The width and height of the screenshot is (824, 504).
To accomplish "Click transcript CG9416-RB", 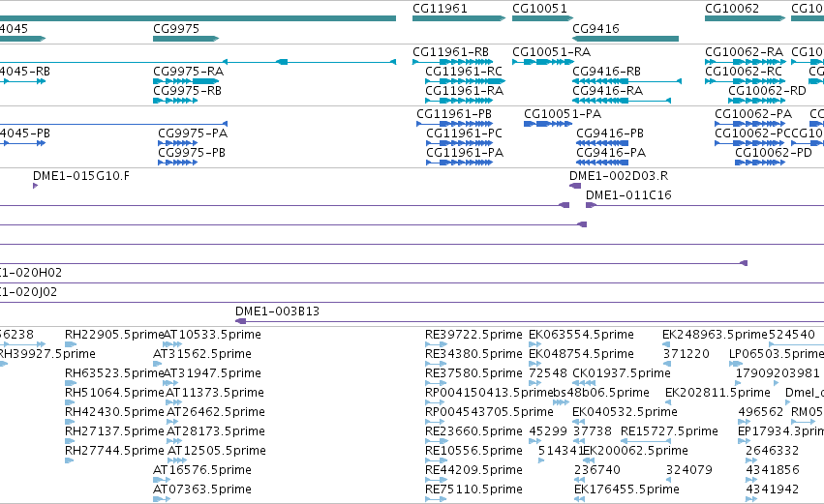I will [x=626, y=81].
